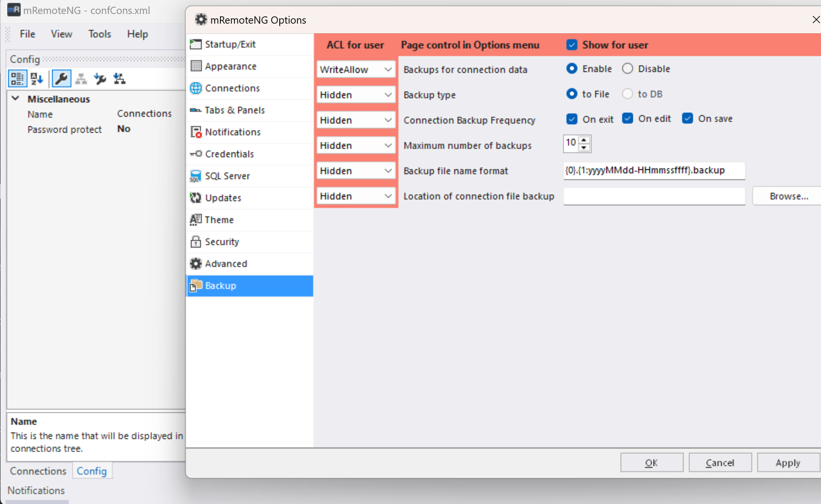Open ACL dropdown for Backup type
This screenshot has width=821, height=504.
click(356, 95)
